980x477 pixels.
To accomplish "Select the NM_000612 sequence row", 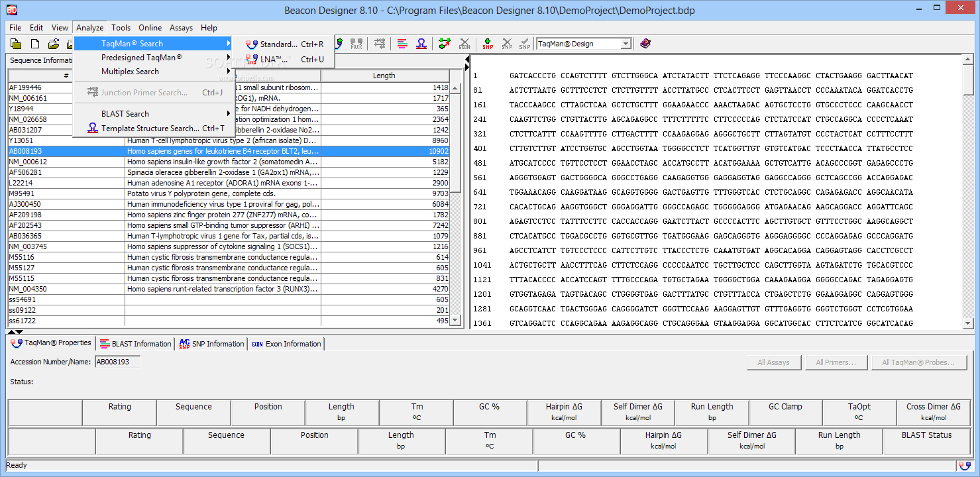I will tap(229, 162).
